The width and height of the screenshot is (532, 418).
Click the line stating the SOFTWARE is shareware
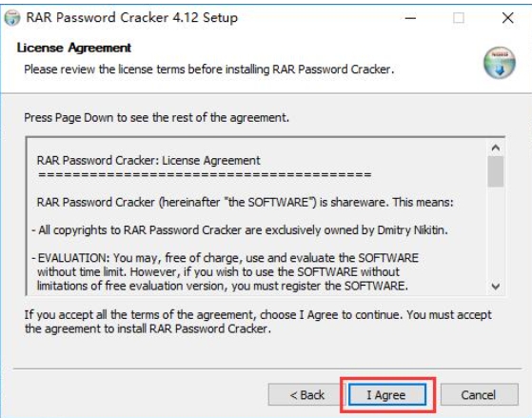[x=245, y=203]
